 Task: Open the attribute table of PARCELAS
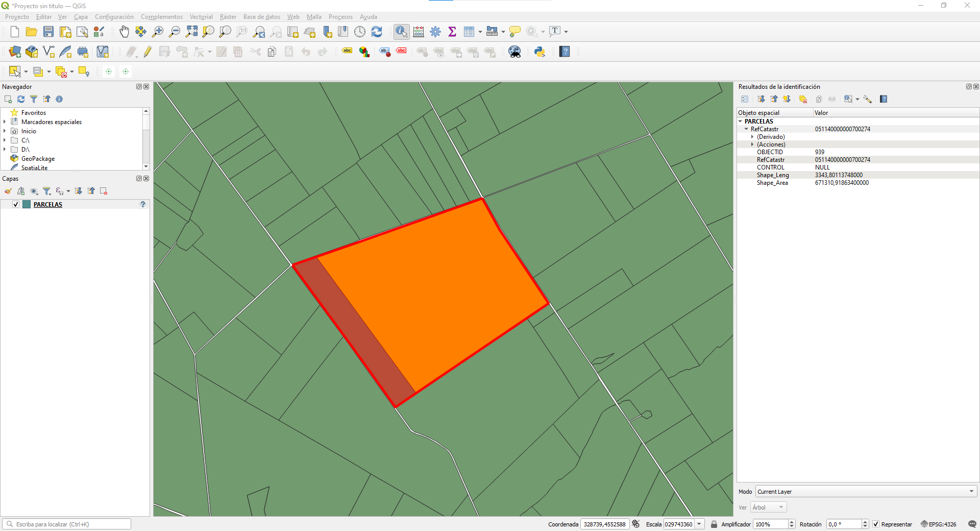pos(469,31)
